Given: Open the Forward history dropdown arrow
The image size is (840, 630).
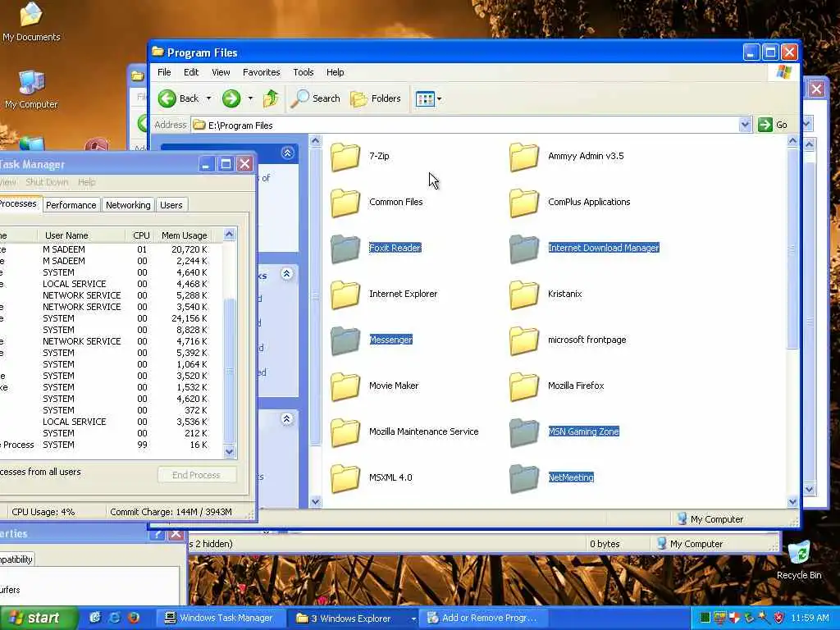Looking at the screenshot, I should tap(250, 98).
